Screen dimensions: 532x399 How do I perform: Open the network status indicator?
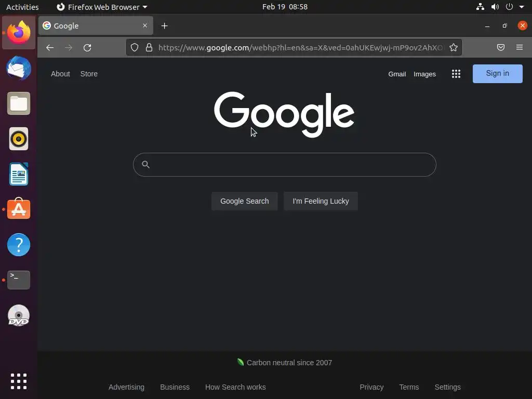point(480,7)
